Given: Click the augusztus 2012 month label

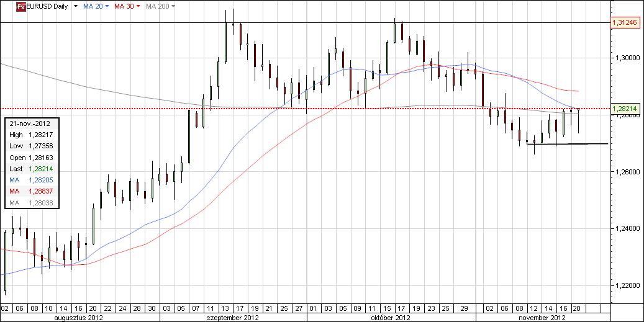Looking at the screenshot, I should point(79,318).
